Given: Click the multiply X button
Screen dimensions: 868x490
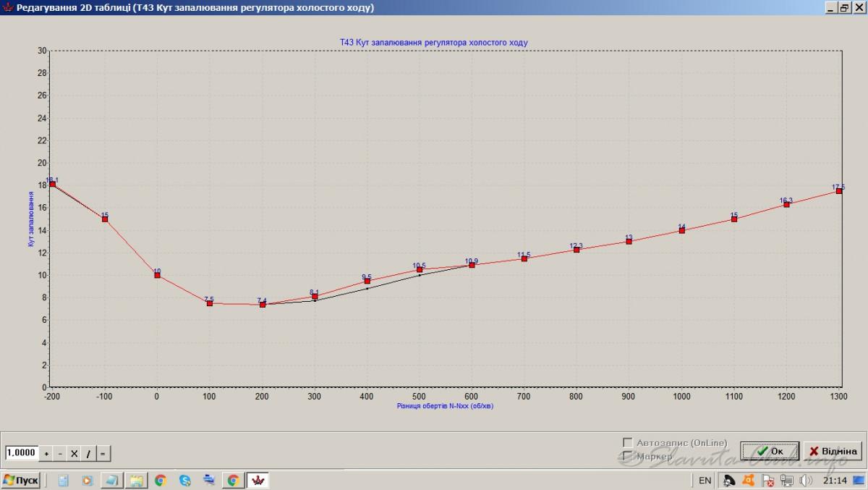Looking at the screenshot, I should (74, 454).
